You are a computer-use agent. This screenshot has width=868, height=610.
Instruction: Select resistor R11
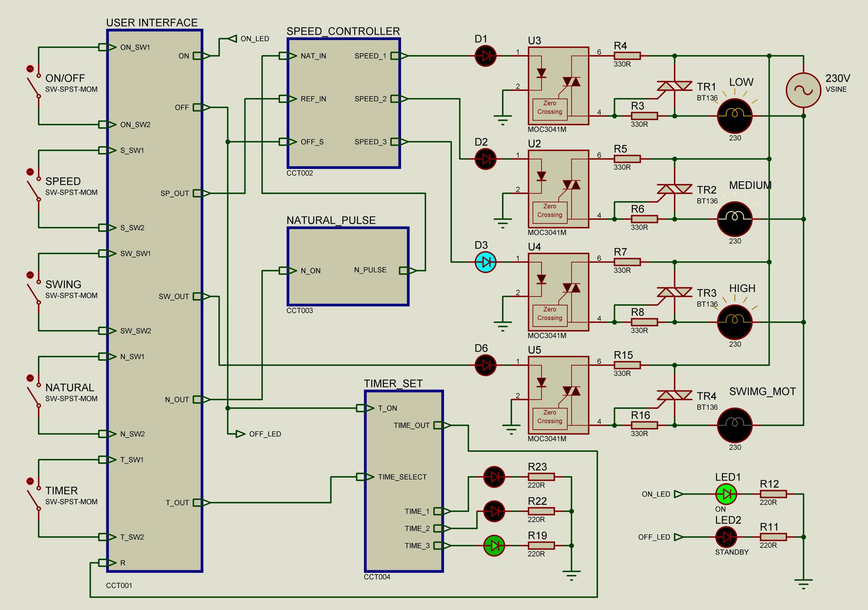click(x=774, y=537)
